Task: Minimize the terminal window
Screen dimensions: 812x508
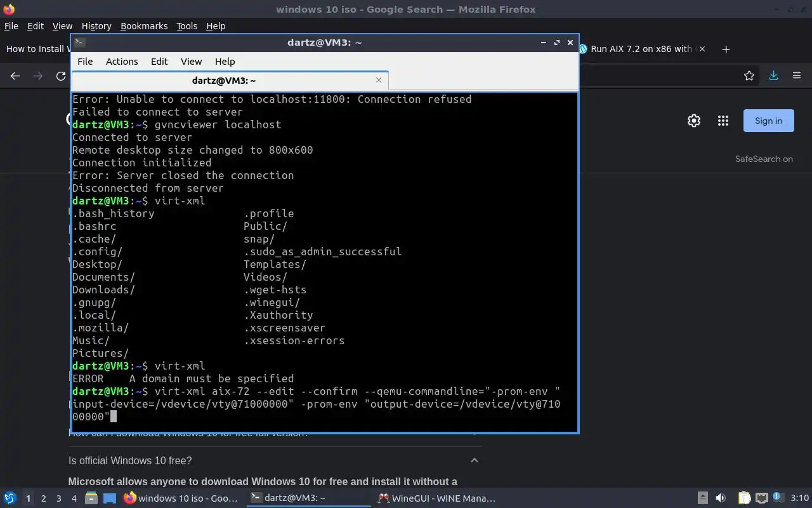Action: pyautogui.click(x=544, y=43)
